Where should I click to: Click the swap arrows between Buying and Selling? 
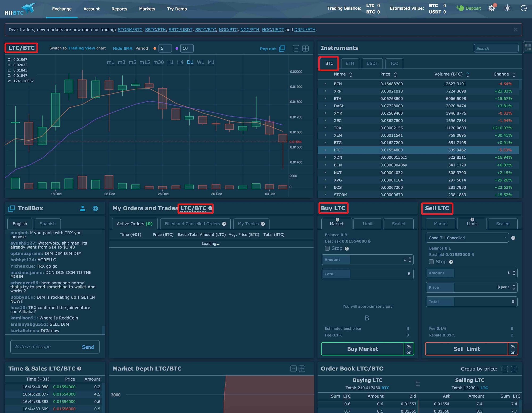(418, 384)
